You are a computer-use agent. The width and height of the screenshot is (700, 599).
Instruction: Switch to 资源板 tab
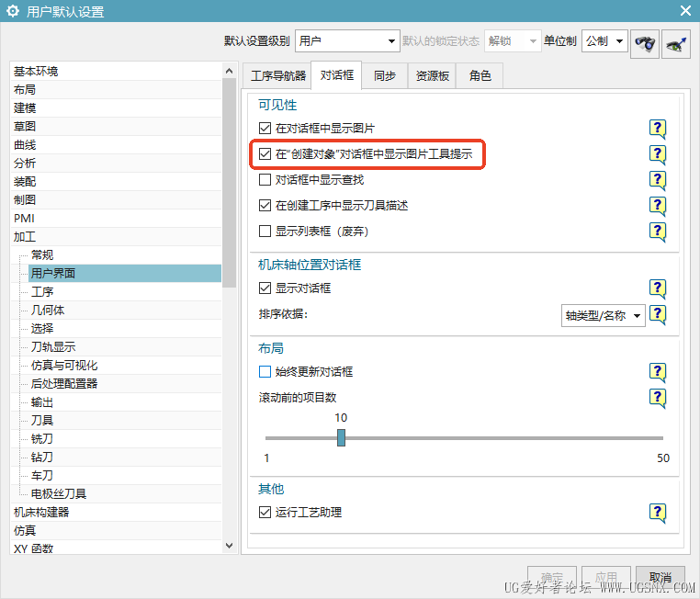[432, 76]
